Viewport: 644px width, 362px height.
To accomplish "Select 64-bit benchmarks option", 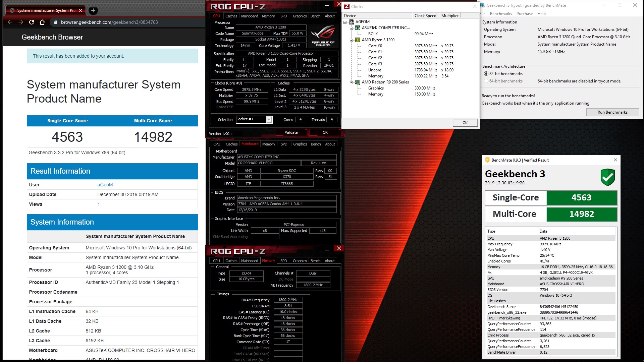I will coord(486,81).
